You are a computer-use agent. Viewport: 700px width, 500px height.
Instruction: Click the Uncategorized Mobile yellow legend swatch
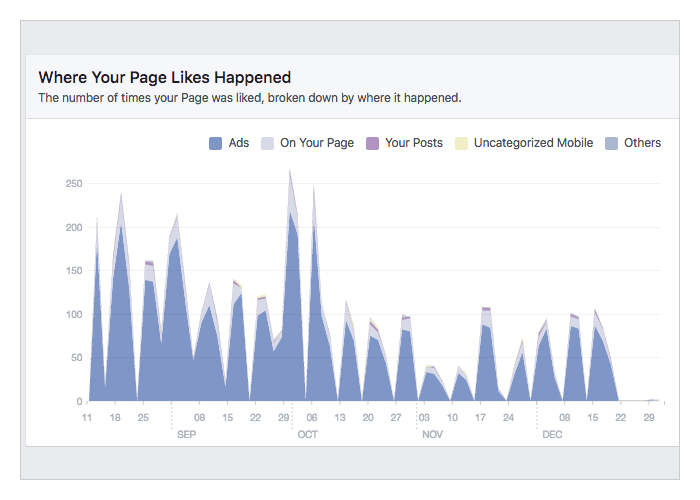(x=461, y=143)
